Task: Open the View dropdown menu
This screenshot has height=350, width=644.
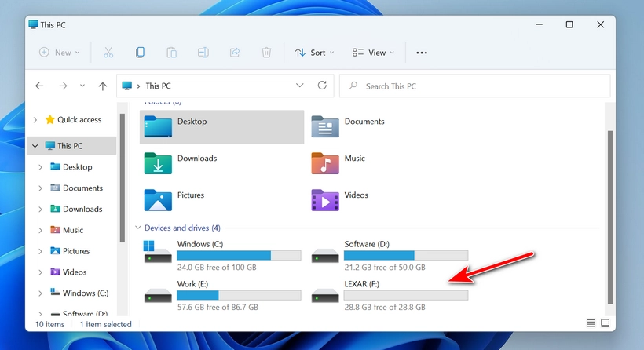Action: click(373, 53)
